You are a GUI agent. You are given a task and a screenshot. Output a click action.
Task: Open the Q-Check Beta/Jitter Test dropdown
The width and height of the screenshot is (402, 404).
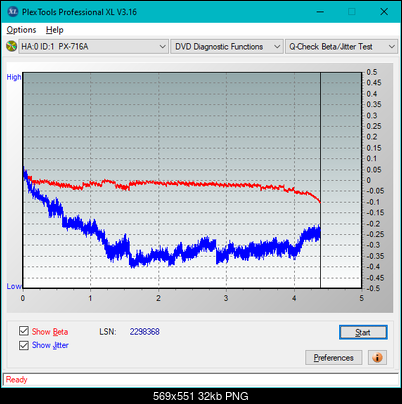point(341,47)
